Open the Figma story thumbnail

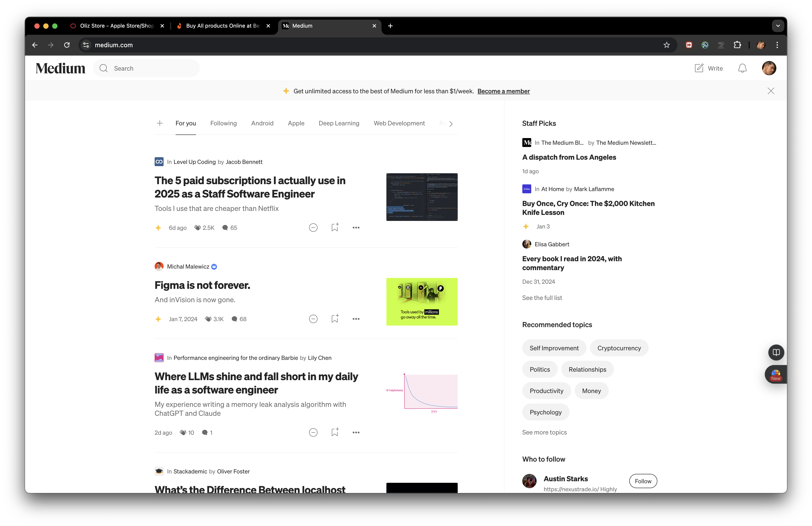pyautogui.click(x=422, y=302)
